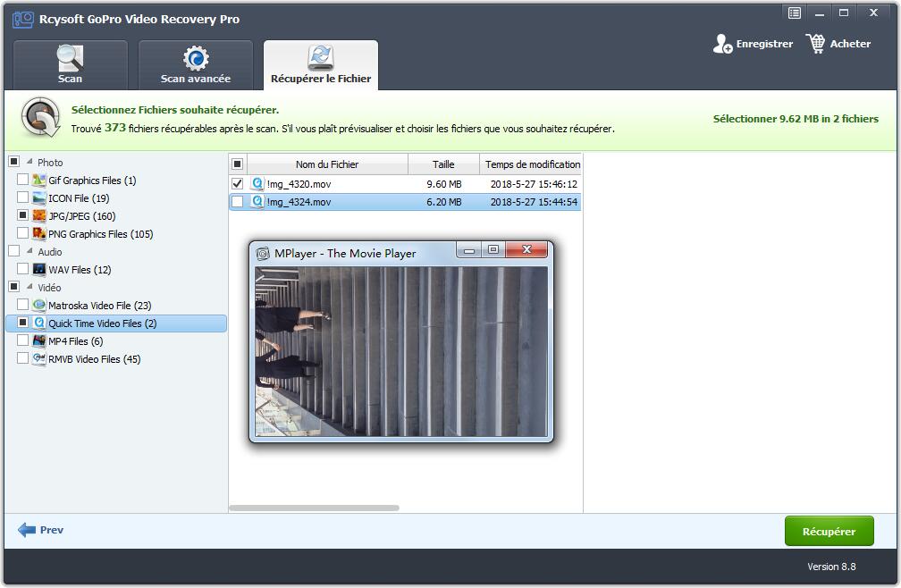Switch to the Scan tab

pos(70,65)
